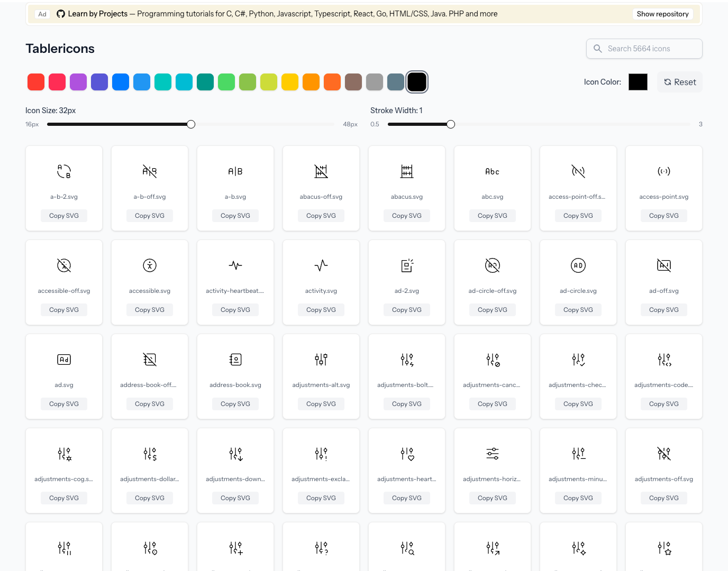Select the red color swatch
The image size is (728, 571).
pyautogui.click(x=36, y=82)
